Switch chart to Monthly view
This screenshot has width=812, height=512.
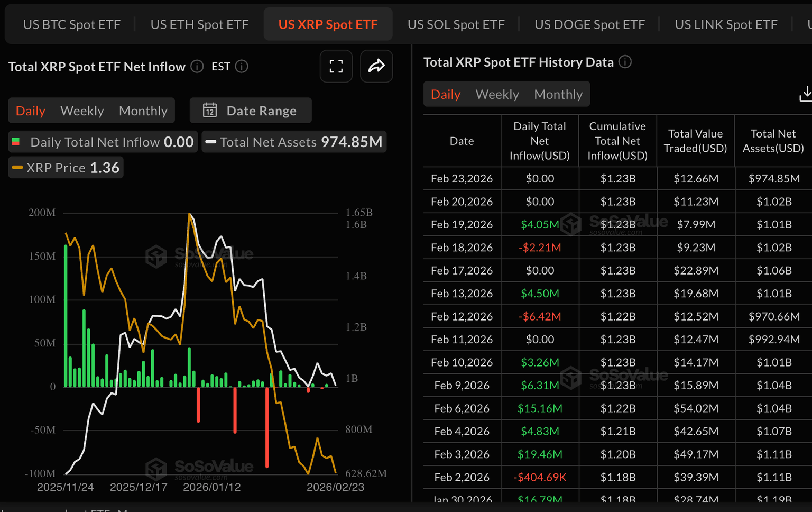tap(143, 111)
